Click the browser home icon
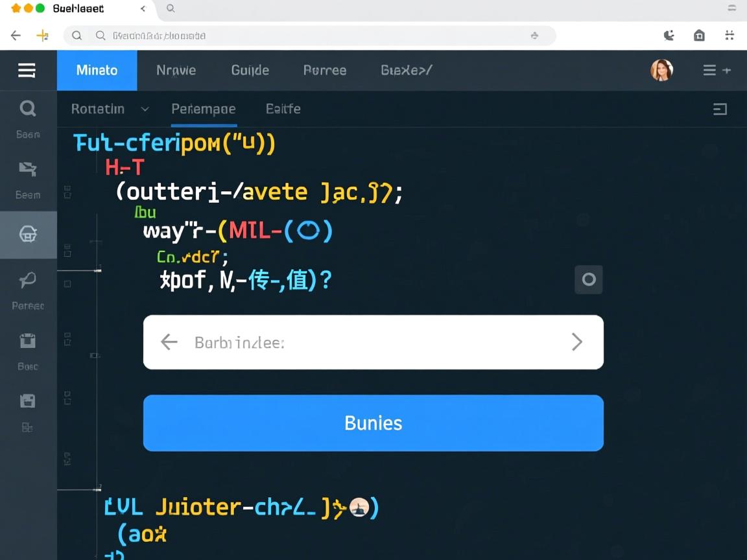 (x=699, y=36)
